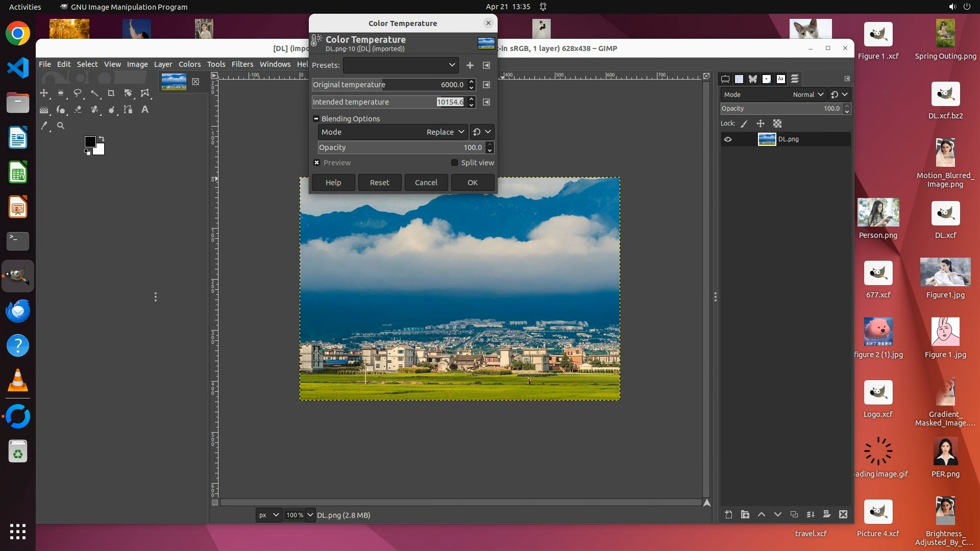This screenshot has height=551, width=980.
Task: Open the Colors menu
Action: [189, 64]
